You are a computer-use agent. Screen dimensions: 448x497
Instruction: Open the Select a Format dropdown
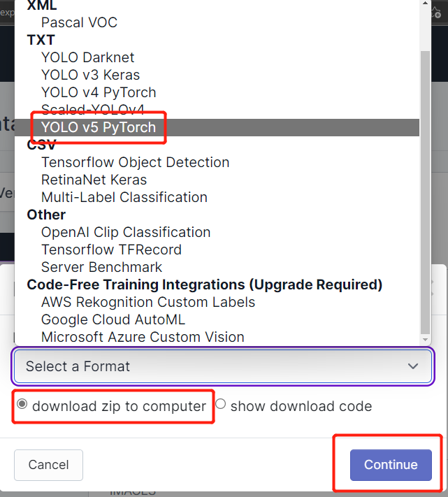point(222,366)
